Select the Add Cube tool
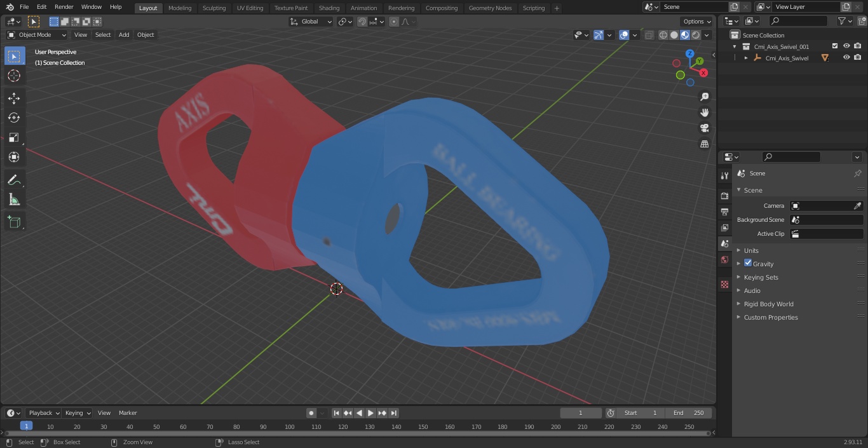Viewport: 868px width, 448px height. [14, 222]
